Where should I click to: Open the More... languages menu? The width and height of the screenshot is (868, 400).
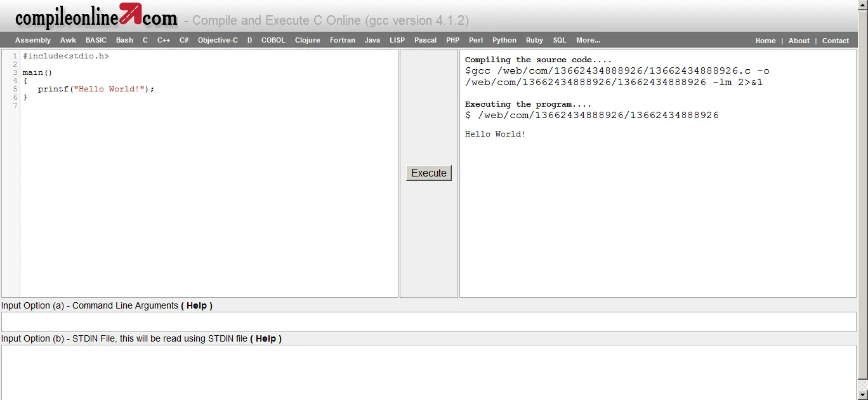point(588,40)
